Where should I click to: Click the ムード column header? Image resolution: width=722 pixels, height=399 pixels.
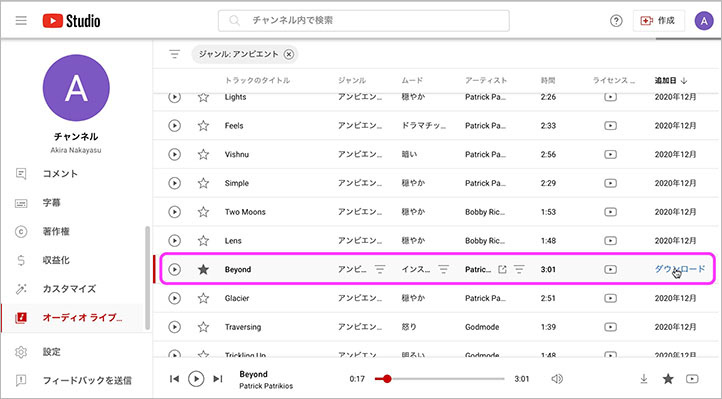pos(412,80)
